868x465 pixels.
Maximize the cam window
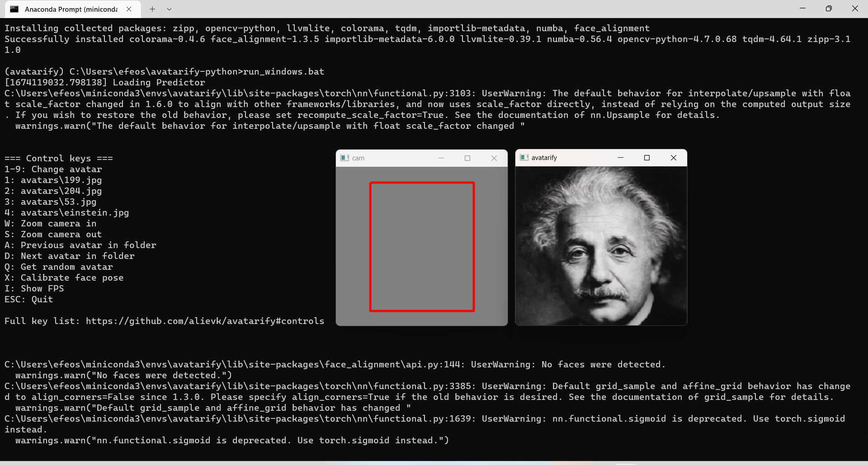click(468, 158)
